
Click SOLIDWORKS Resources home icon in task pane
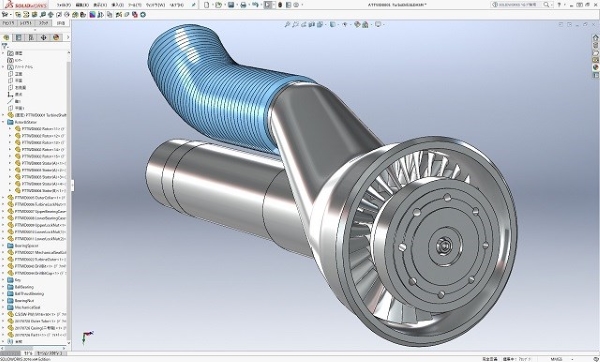tap(595, 38)
